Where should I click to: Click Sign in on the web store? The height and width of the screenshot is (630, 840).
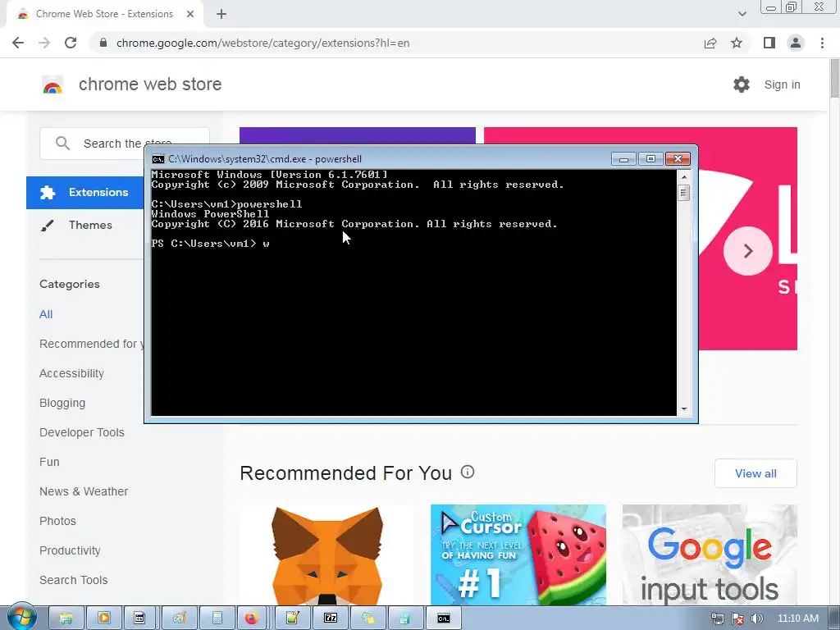coord(782,84)
